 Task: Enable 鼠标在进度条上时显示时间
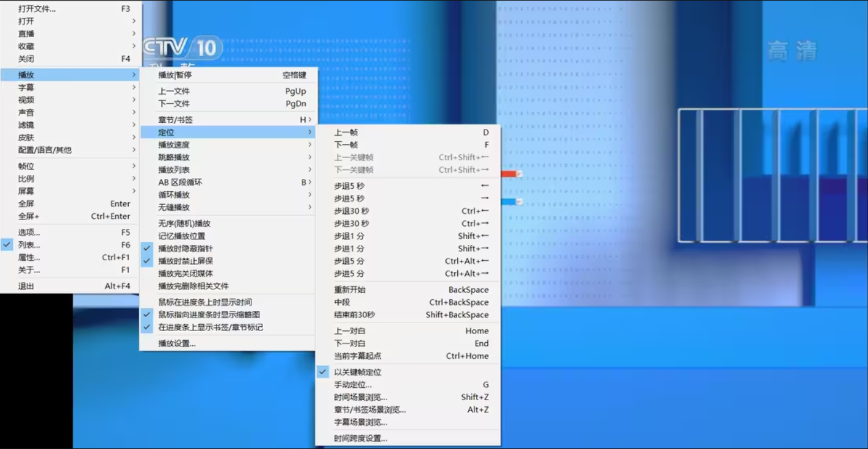pos(228,302)
